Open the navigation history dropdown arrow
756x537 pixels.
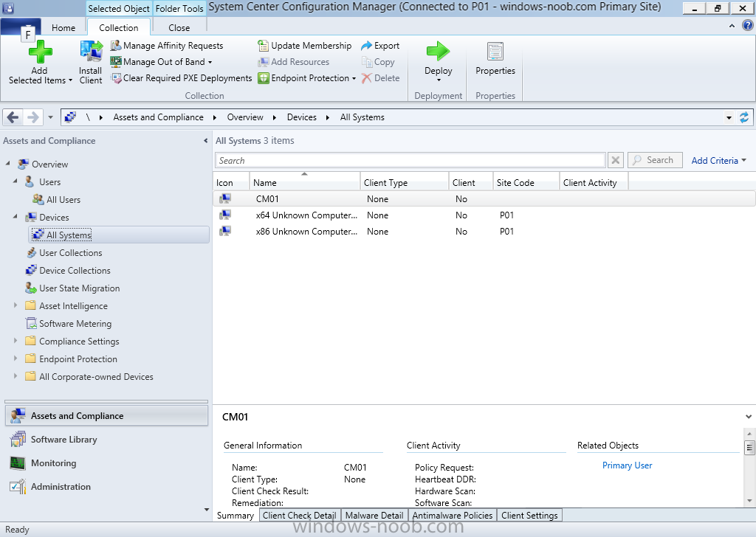[51, 117]
